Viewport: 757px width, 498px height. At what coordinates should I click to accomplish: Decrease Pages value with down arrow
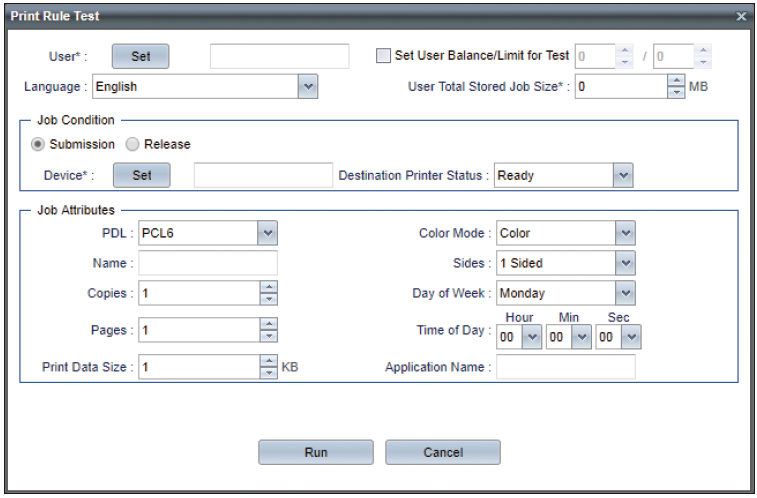click(268, 336)
